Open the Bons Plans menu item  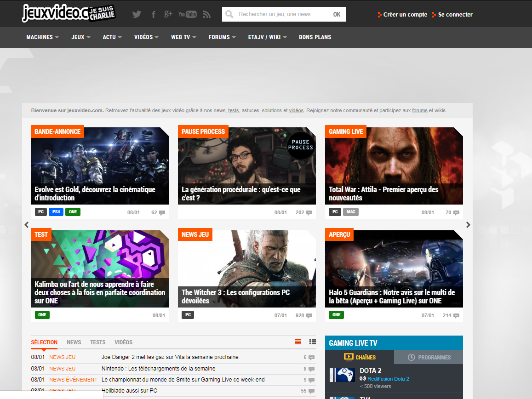click(x=315, y=37)
